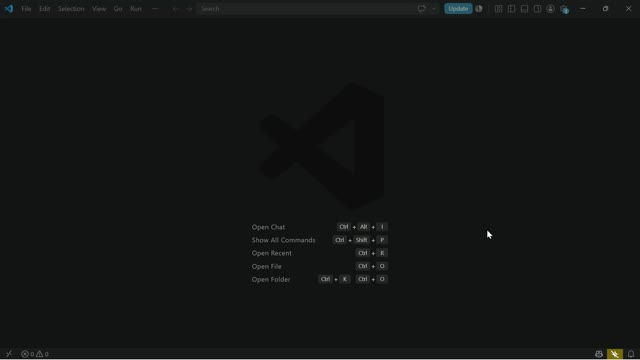Toggle the secondary side bar
This screenshot has height=360, width=640.
(538, 9)
